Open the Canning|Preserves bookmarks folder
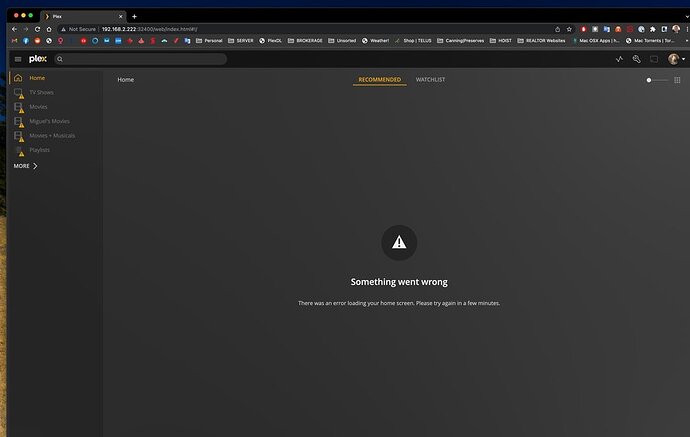The height and width of the screenshot is (437, 690). 460,40
